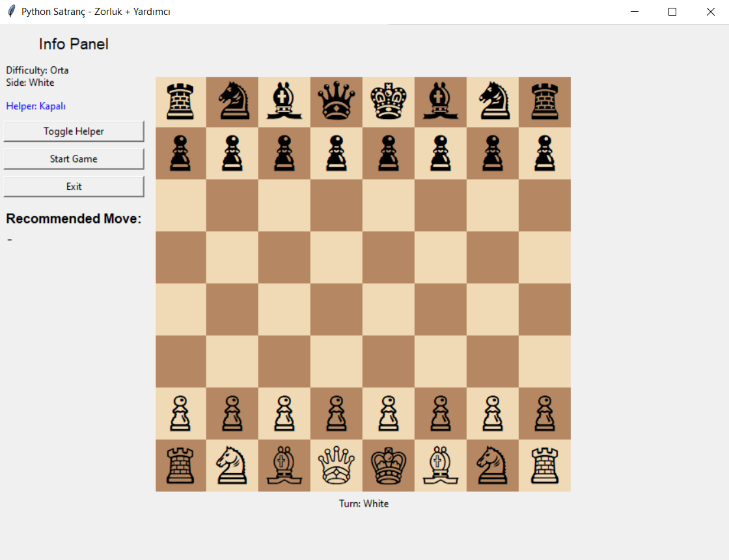This screenshot has height=560, width=729.
Task: Click the empty d4 square
Action: click(x=337, y=310)
